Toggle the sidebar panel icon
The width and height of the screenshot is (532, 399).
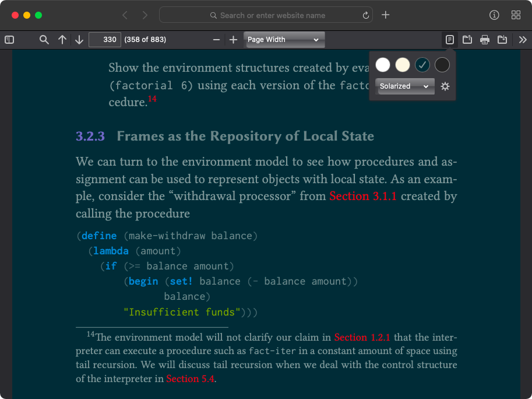[x=9, y=40]
